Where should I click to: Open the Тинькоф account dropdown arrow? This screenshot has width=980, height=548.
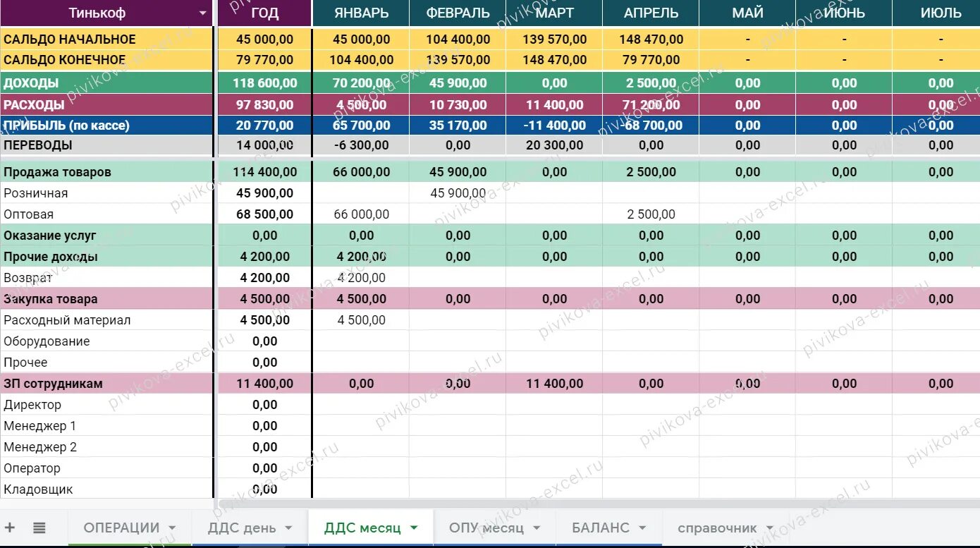pos(203,13)
